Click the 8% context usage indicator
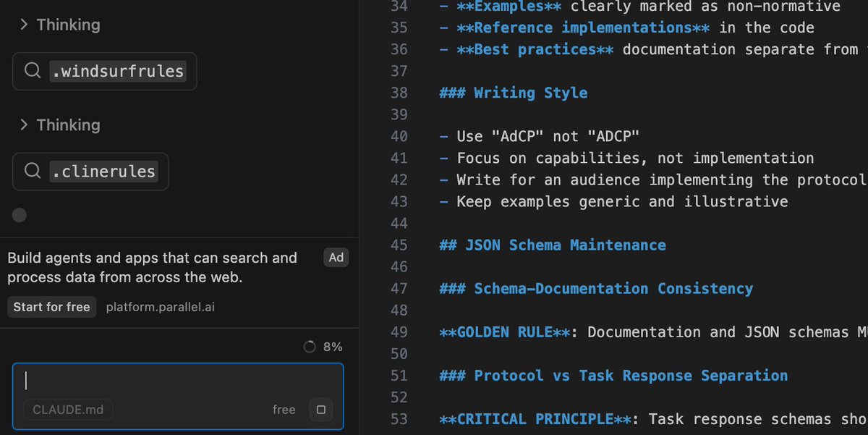868x435 pixels. tap(323, 347)
